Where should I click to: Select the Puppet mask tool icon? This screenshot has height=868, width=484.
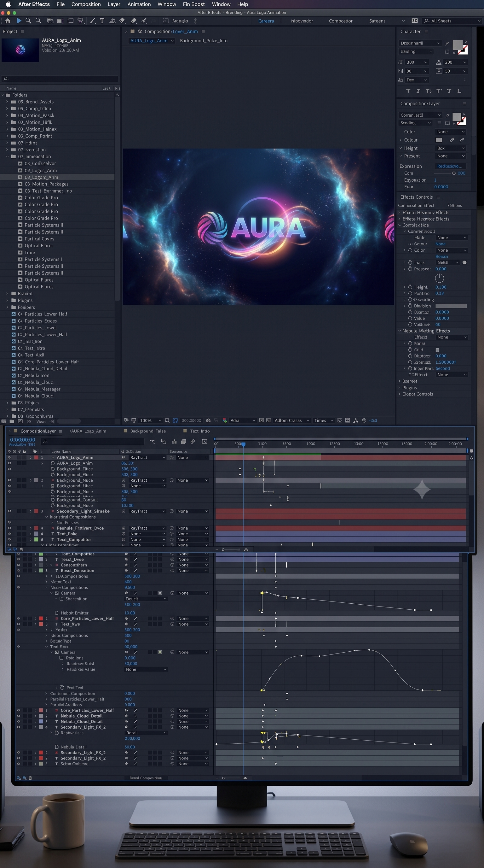80,21
